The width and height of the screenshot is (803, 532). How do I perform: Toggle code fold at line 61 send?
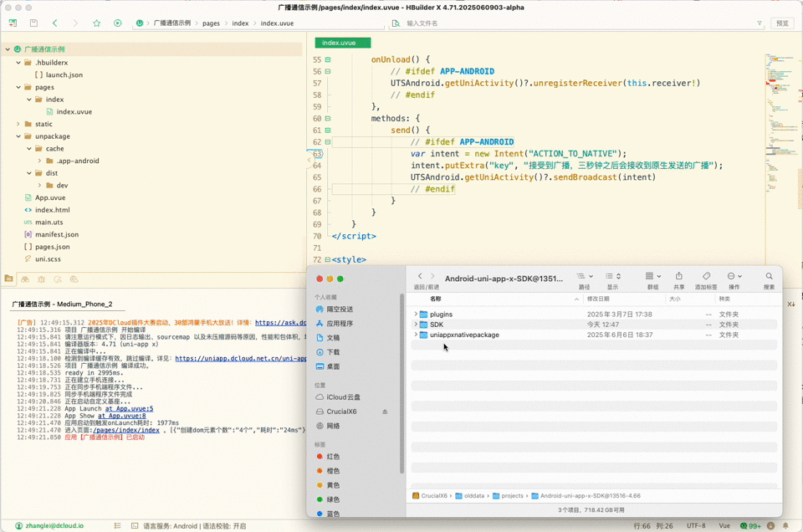click(328, 130)
